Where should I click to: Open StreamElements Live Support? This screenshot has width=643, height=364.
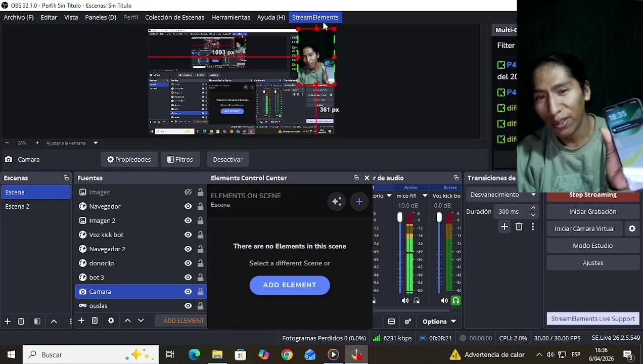click(x=593, y=319)
